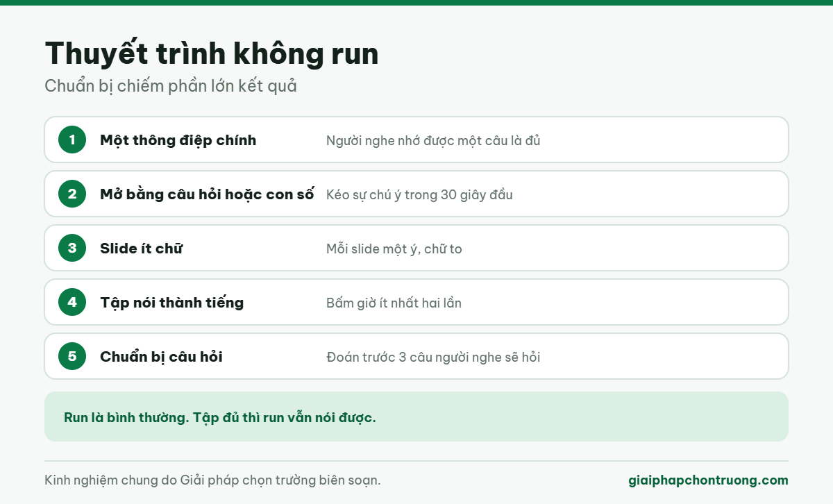Click text 'Người nghe nhớ được một câu là đủ'

pos(433,140)
